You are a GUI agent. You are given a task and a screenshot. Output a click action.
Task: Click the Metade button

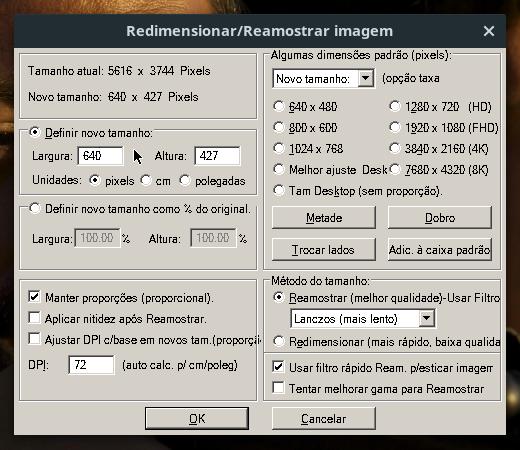click(324, 218)
